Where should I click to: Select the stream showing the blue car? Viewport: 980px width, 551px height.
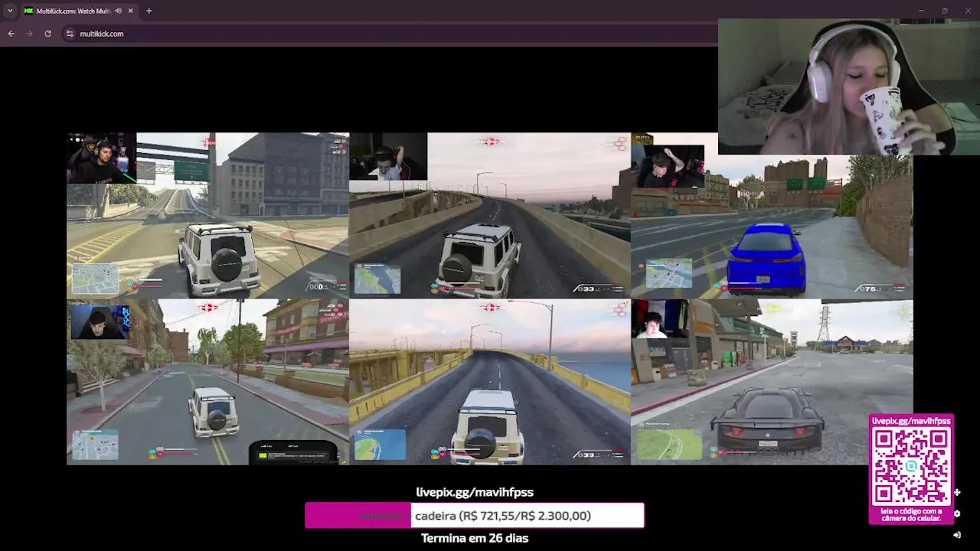click(772, 216)
